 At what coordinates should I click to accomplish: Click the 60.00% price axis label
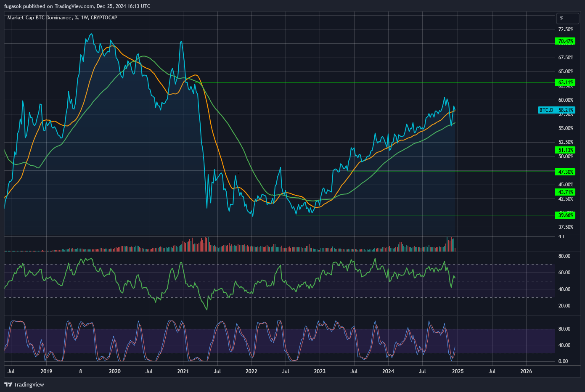(566, 100)
